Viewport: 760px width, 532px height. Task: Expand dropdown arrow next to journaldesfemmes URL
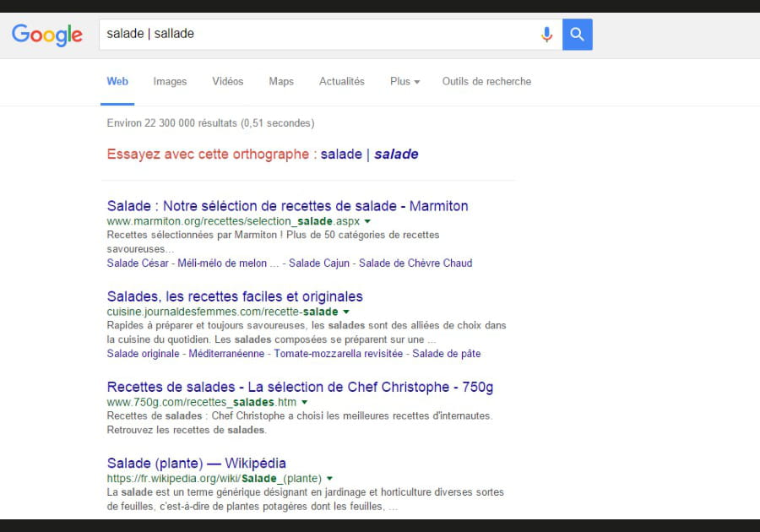[x=346, y=312]
